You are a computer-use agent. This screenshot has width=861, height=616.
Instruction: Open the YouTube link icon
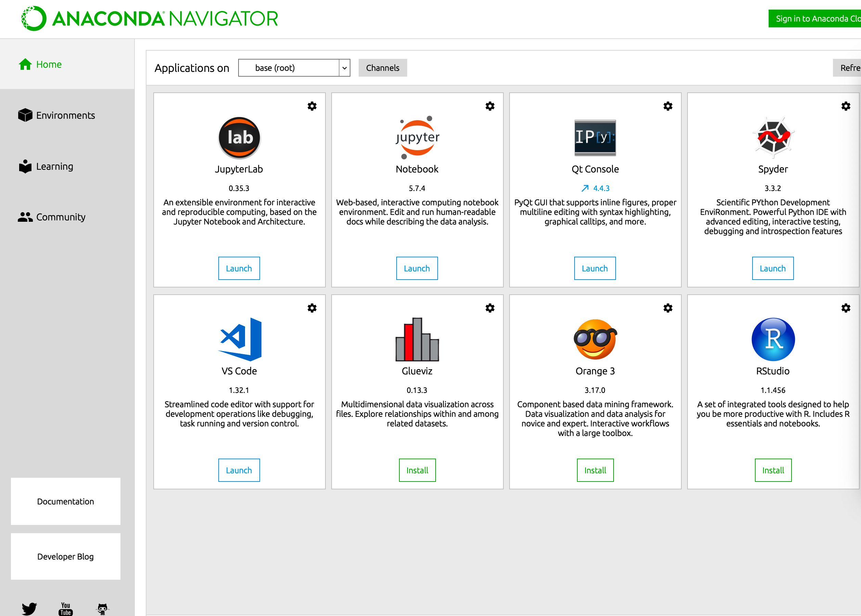click(x=66, y=608)
